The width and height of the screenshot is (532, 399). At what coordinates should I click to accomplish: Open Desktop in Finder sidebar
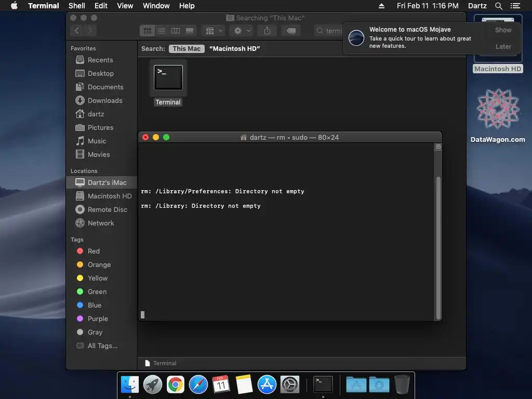100,74
